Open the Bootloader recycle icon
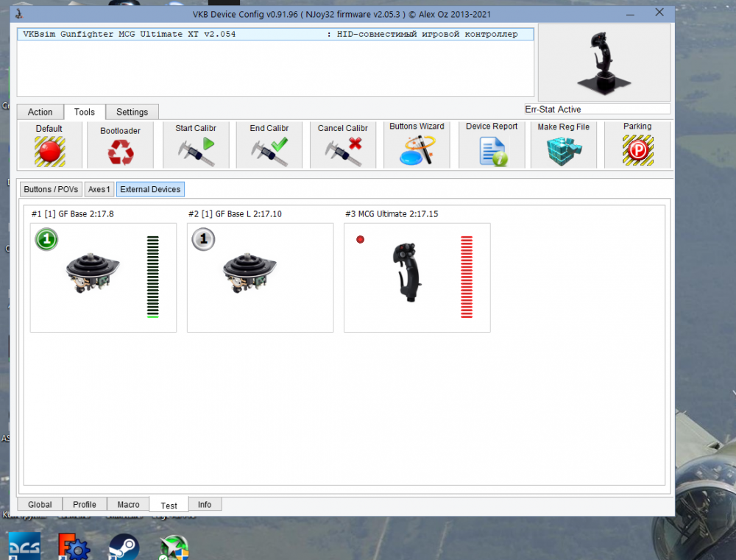Screen dimensions: 736x560 click(x=121, y=152)
